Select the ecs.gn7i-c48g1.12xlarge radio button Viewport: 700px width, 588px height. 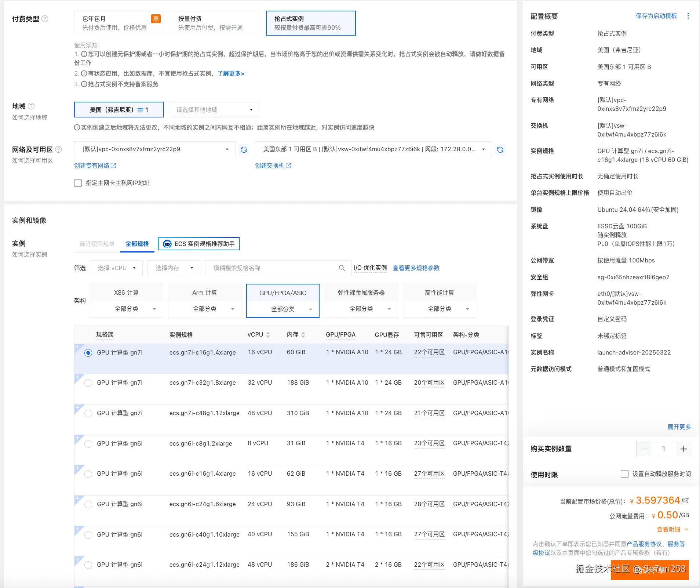88,413
